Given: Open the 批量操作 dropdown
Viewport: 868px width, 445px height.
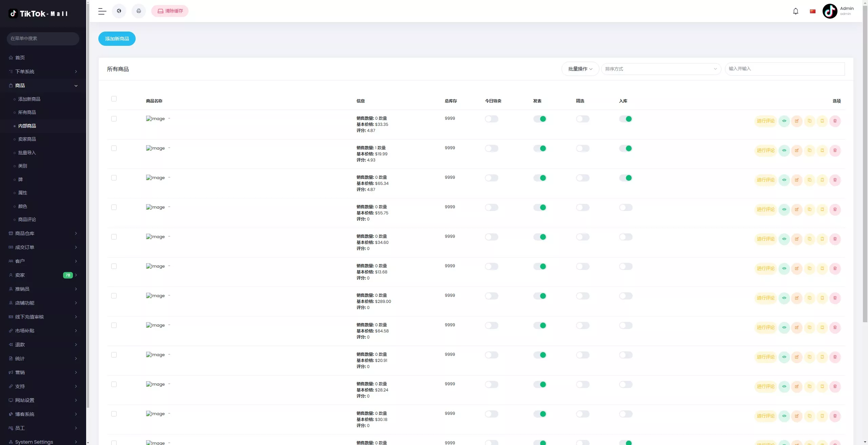Looking at the screenshot, I should point(580,69).
